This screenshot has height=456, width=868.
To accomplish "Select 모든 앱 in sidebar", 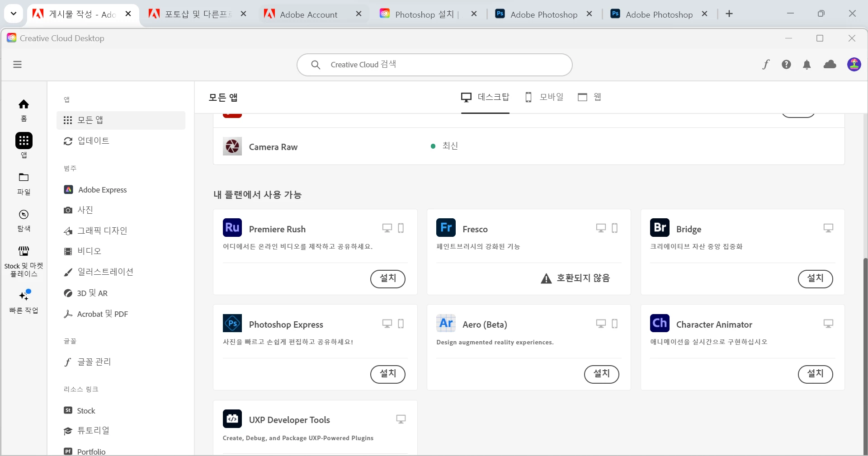I will [121, 120].
